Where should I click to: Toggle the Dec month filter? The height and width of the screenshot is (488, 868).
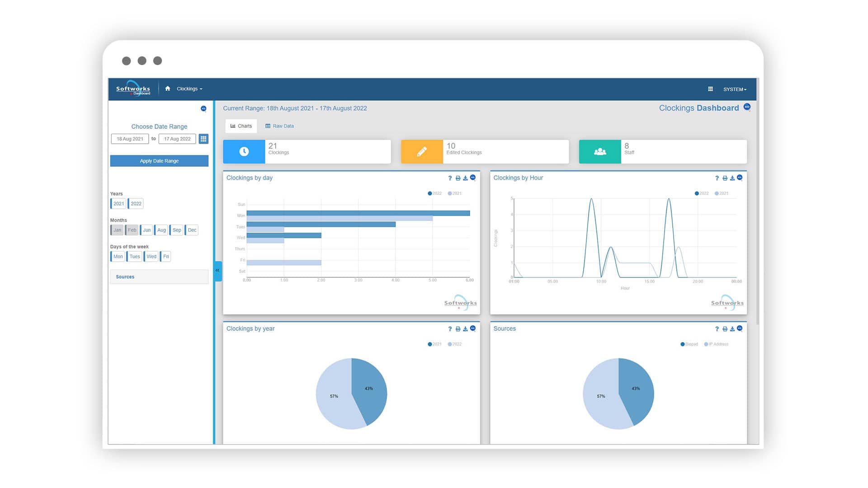(192, 230)
